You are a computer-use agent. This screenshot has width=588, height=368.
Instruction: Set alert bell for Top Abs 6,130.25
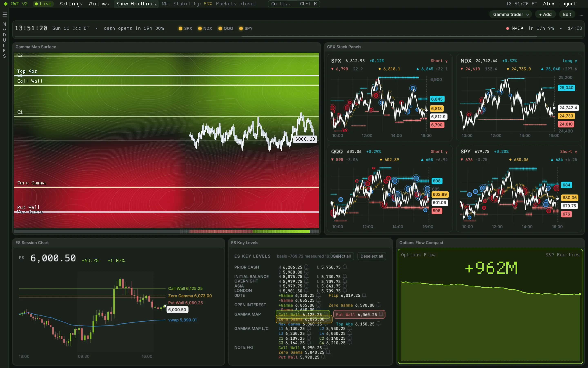[x=379, y=324]
